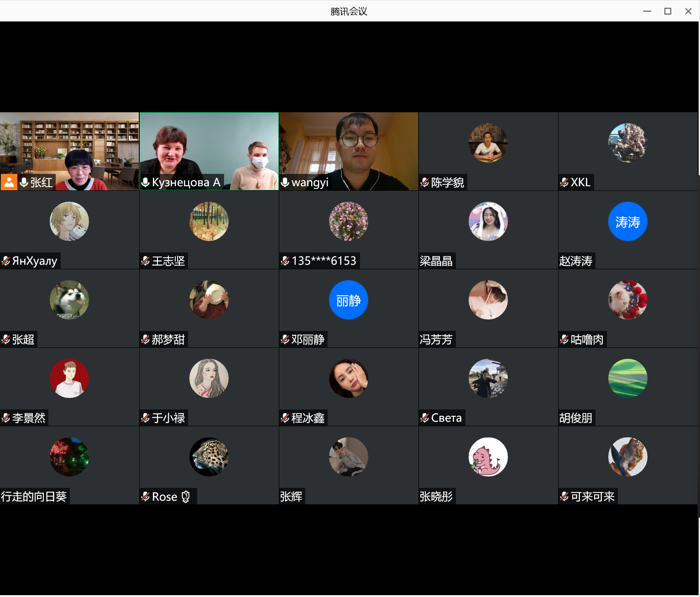This screenshot has width=700, height=597.
Task: Select the husky avatar of 张超
Action: click(69, 300)
